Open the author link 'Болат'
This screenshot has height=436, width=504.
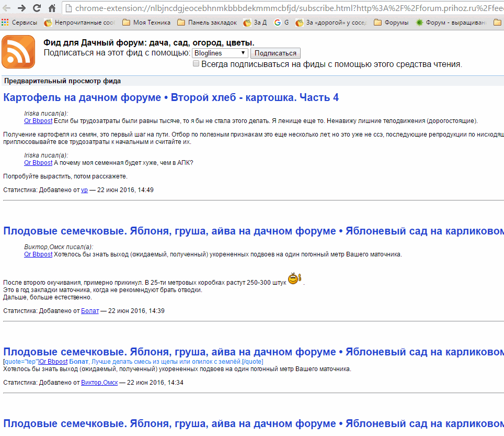tap(89, 311)
